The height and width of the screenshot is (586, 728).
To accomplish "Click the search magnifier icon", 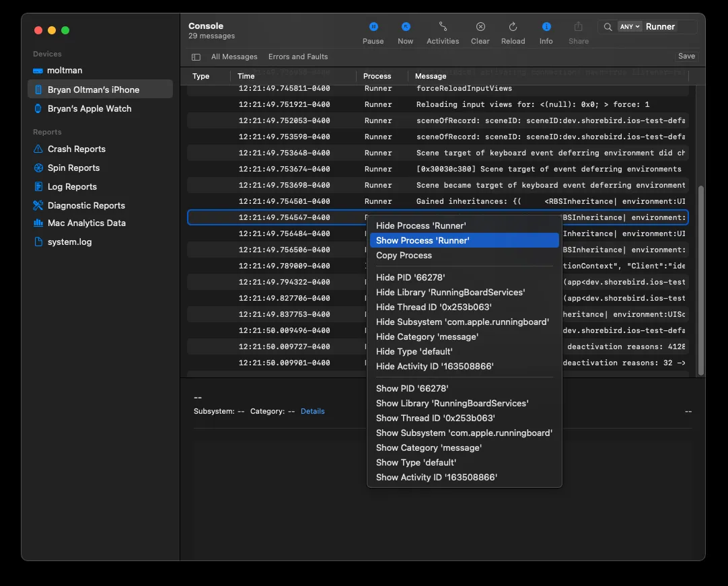I will [608, 27].
